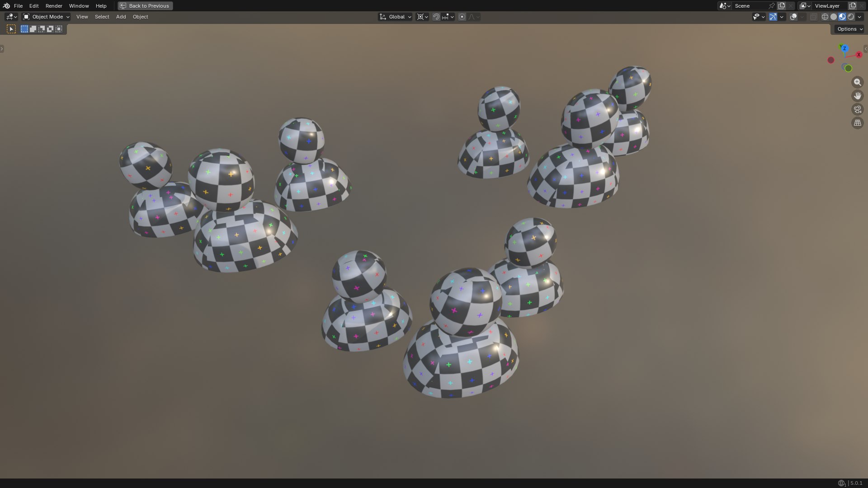This screenshot has height=488, width=868.
Task: Click the Zoom viewport magnifier icon
Action: [857, 82]
